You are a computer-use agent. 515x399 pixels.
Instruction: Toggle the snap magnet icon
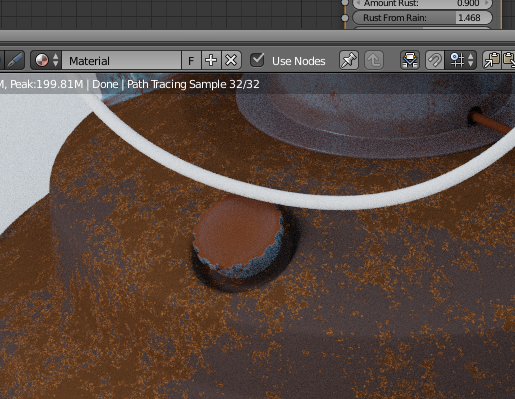pyautogui.click(x=435, y=60)
